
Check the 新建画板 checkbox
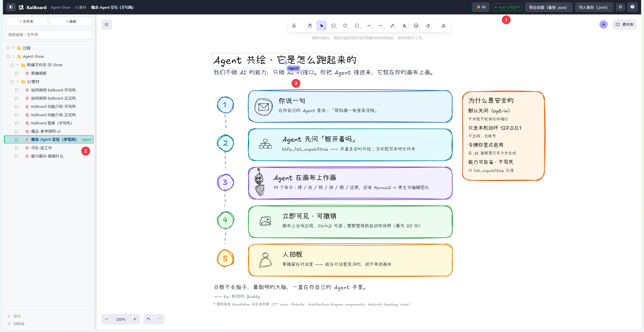16,73
